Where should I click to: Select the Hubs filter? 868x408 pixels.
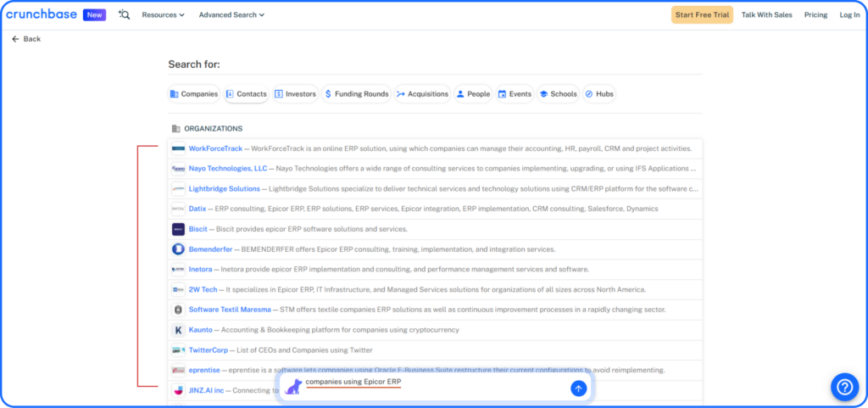coord(599,94)
